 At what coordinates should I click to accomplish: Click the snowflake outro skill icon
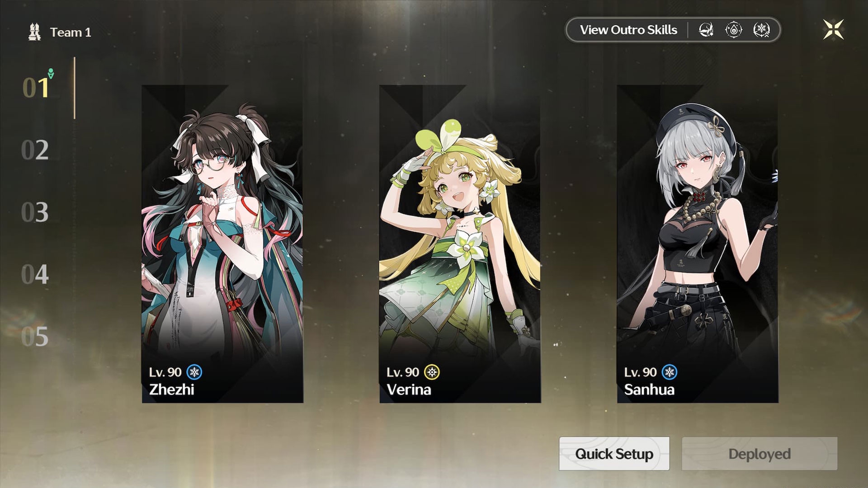pos(762,30)
